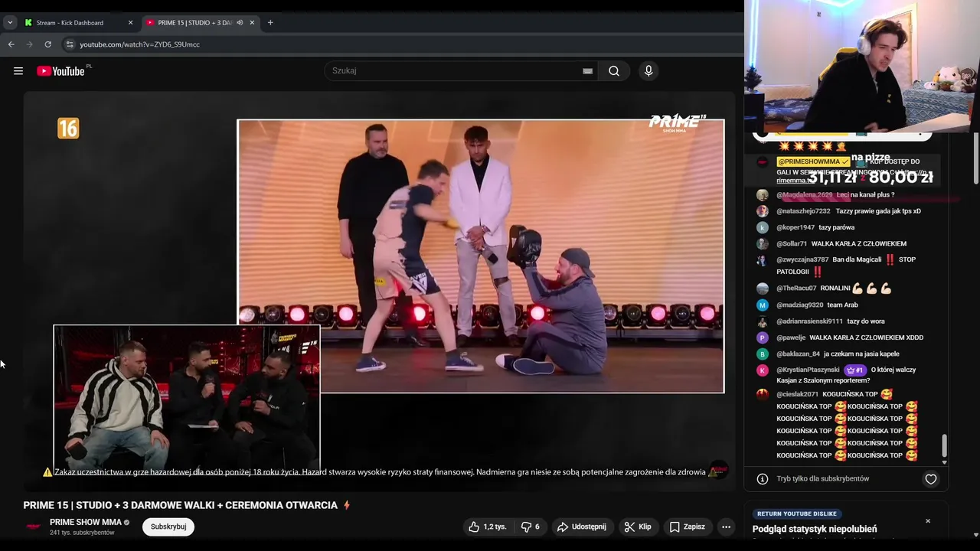Open the on-screen keyboard icon in search box

[587, 71]
